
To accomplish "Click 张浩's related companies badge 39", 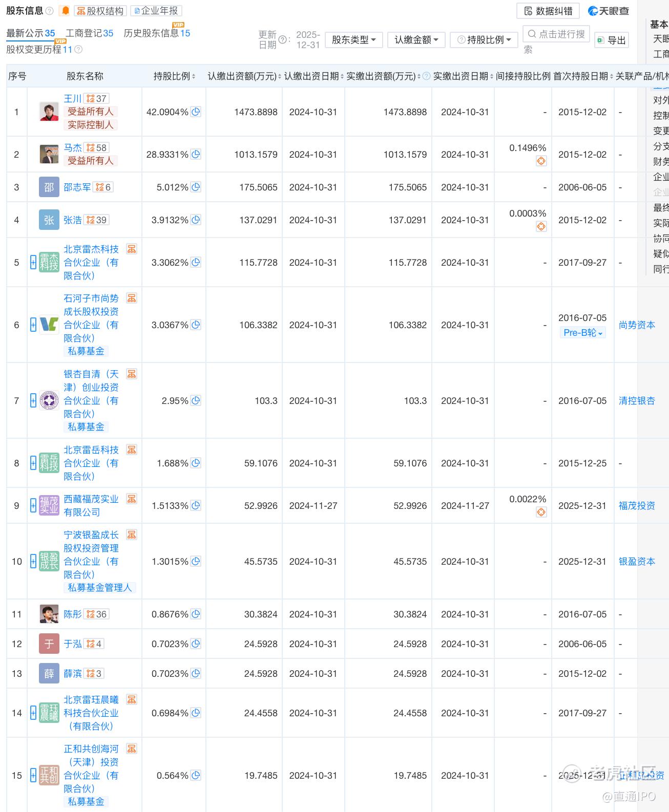I will pos(97,220).
